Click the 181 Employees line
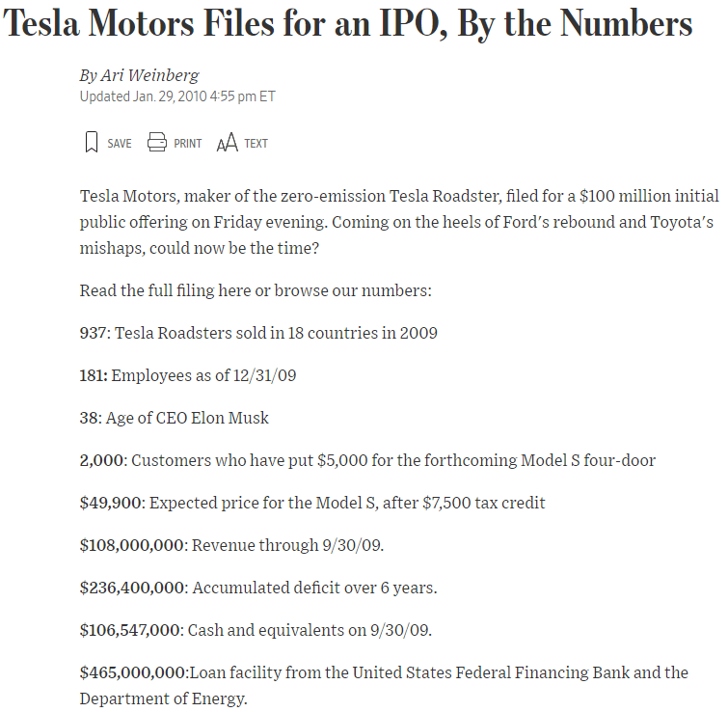 click(188, 375)
